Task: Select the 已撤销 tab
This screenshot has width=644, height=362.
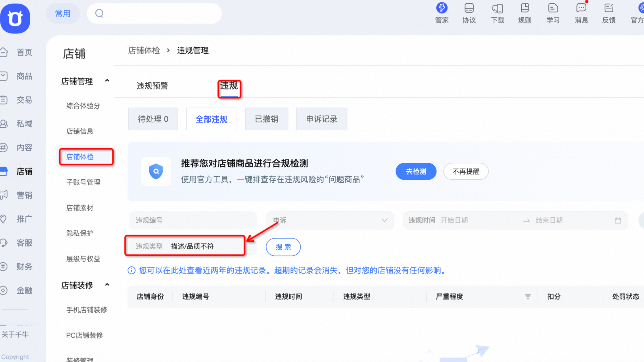Action: (267, 119)
